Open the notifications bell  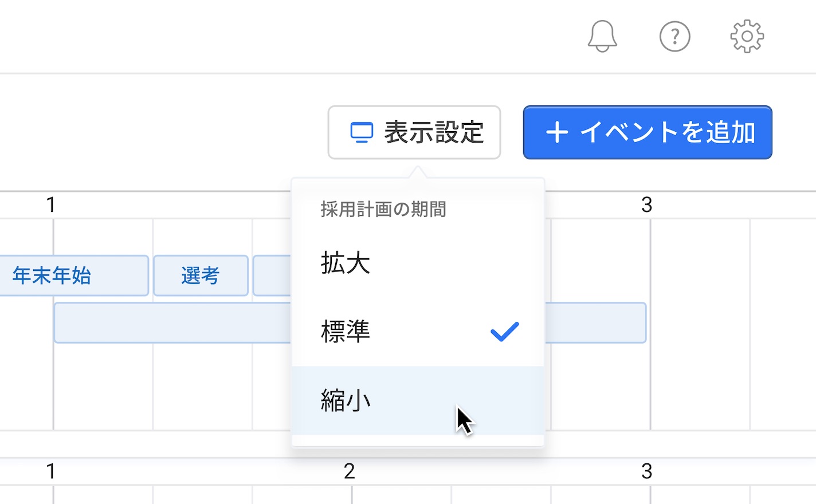pos(602,37)
